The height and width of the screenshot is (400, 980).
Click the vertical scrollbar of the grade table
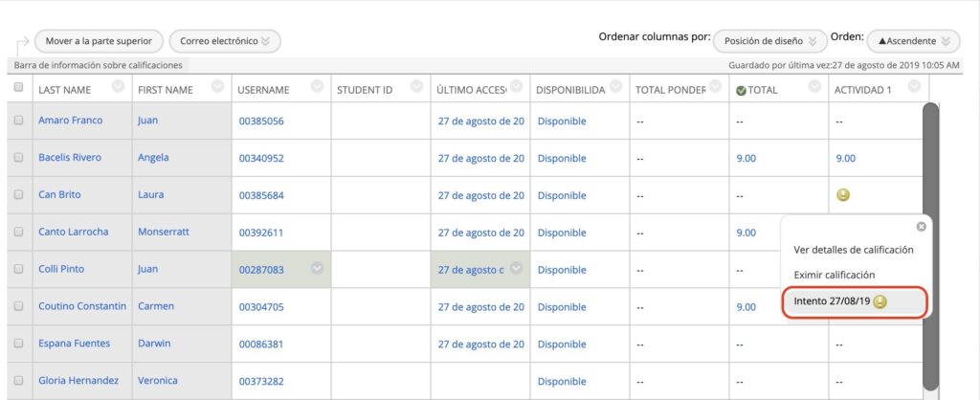click(929, 239)
